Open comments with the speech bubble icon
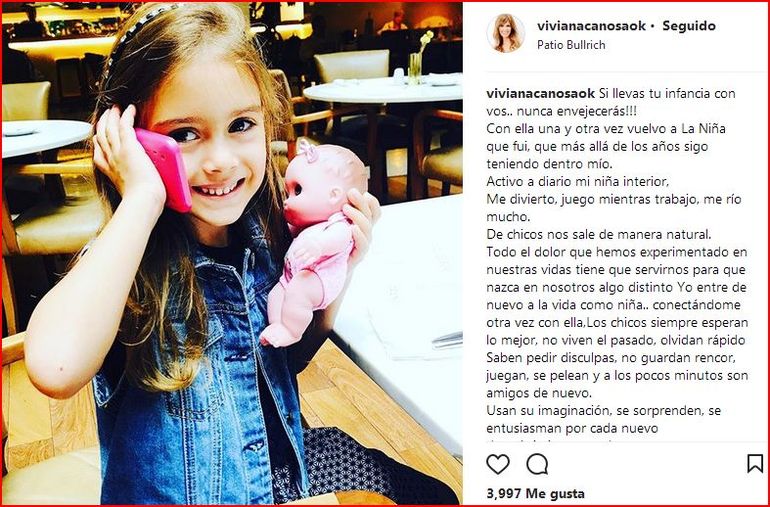 537,464
